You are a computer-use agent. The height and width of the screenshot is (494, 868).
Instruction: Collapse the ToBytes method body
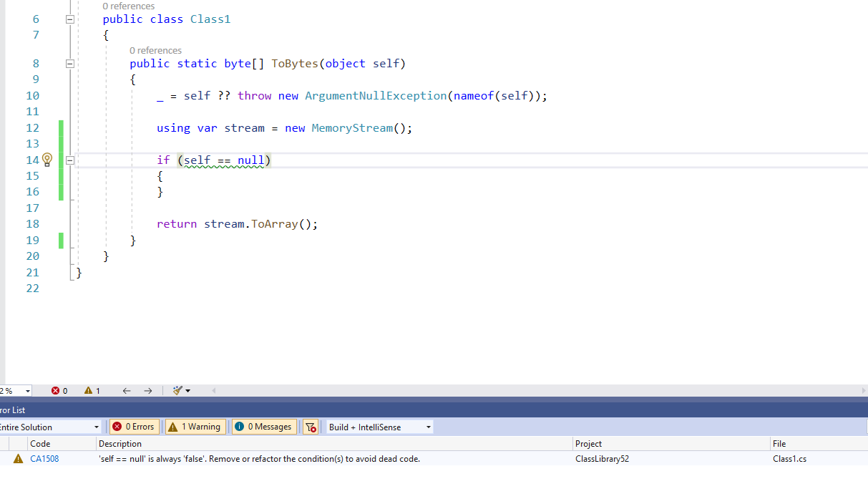(69, 63)
